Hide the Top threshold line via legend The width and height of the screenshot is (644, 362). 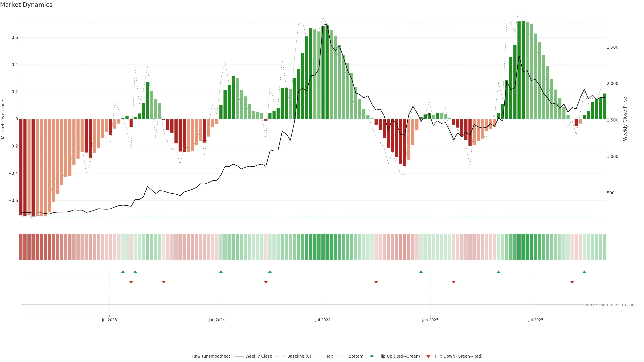pos(330,356)
